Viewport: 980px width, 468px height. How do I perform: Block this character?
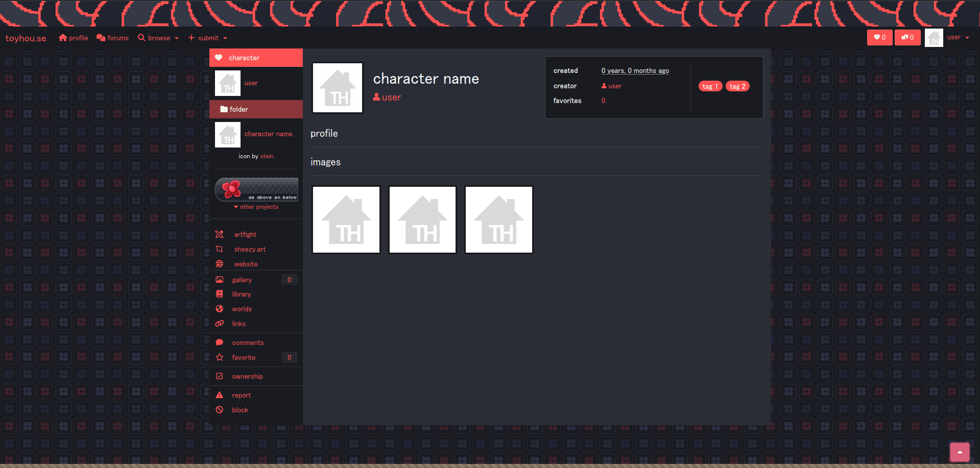pos(239,410)
